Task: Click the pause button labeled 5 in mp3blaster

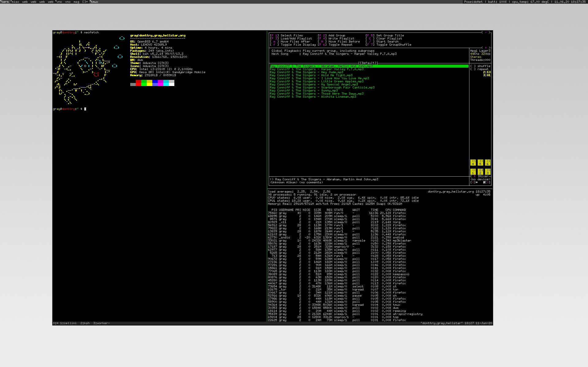Action: pos(480,162)
